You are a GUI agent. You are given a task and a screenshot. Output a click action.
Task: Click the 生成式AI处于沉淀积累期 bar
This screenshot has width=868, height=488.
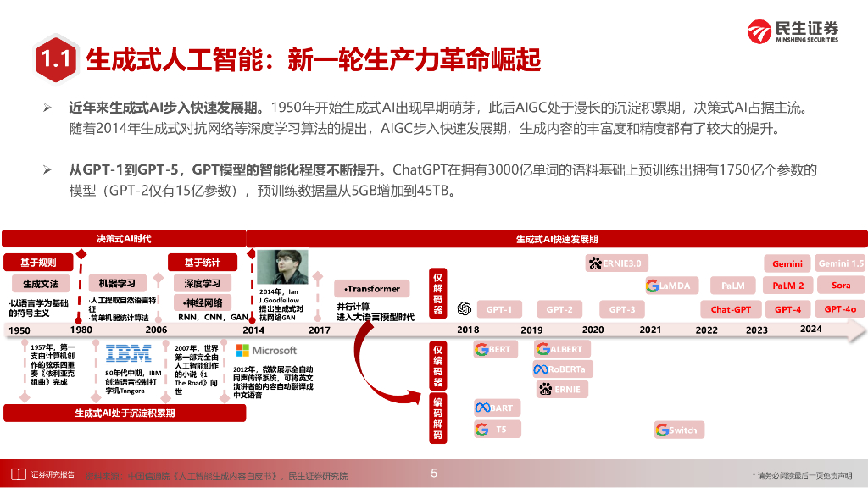(x=125, y=413)
